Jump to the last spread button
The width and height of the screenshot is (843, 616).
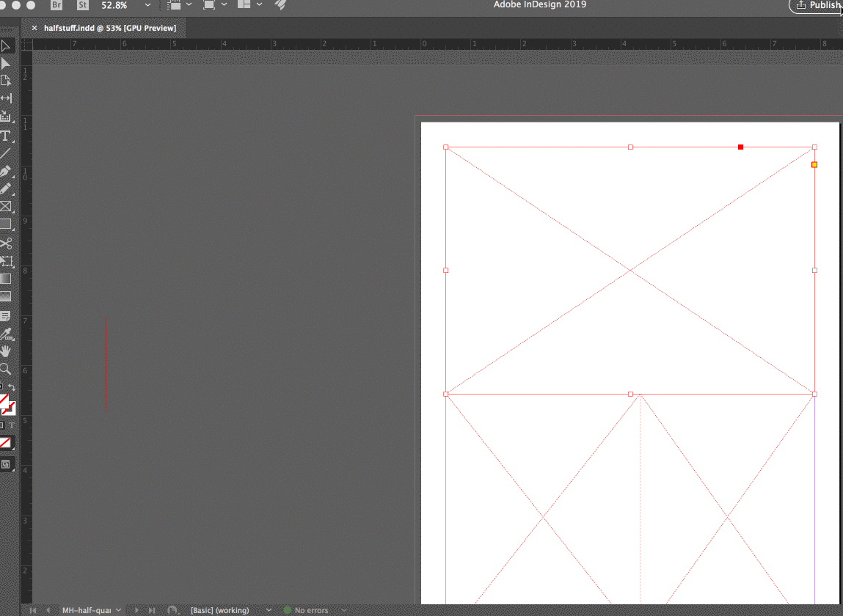[151, 609]
